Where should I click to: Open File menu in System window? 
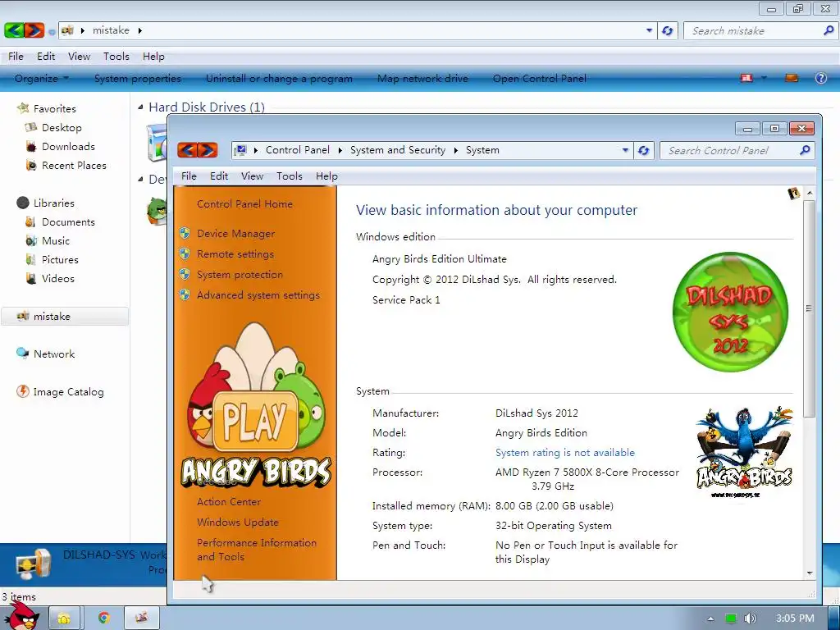click(189, 176)
